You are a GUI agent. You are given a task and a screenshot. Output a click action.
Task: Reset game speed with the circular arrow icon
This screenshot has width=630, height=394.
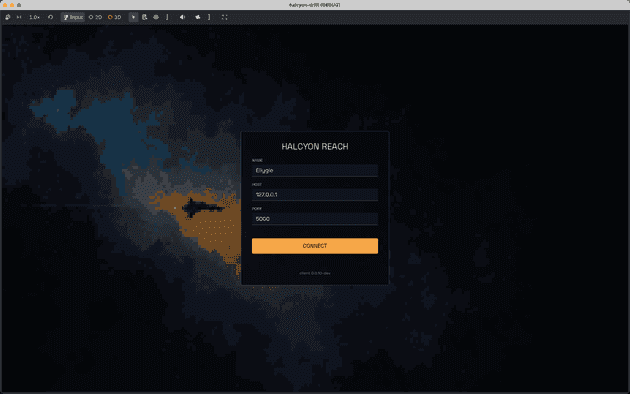[x=50, y=17]
